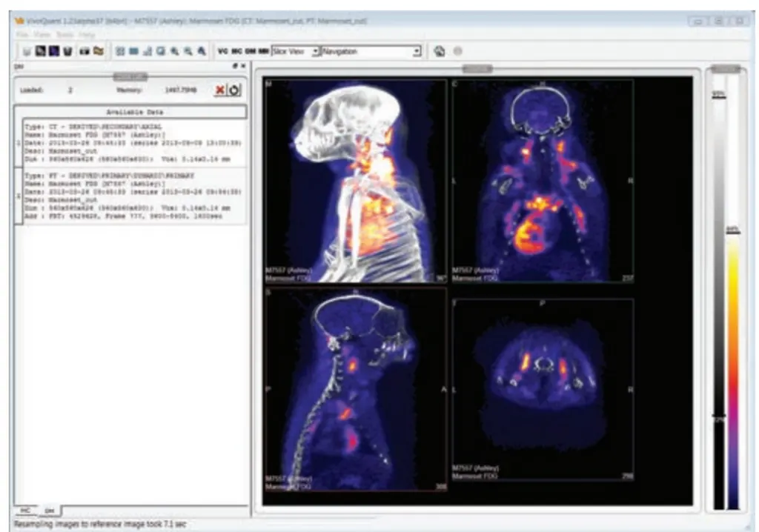
Task: Click the blue rectangle icon in toolbar
Action: tap(134, 51)
